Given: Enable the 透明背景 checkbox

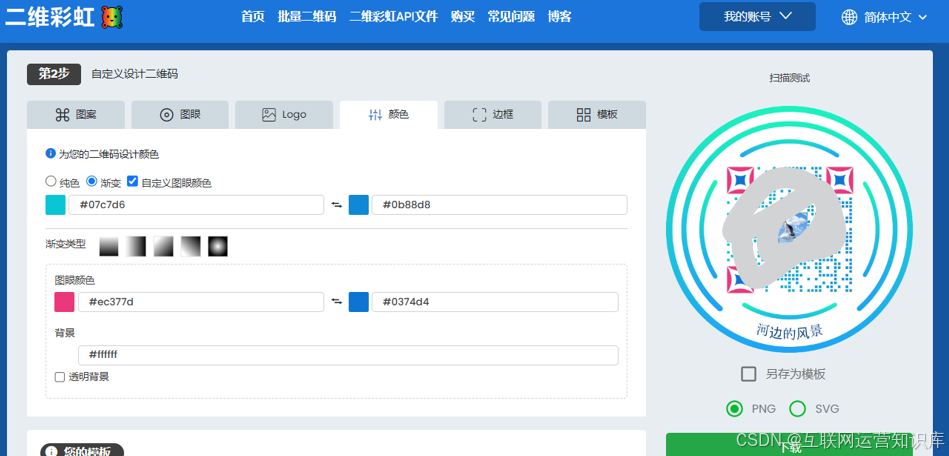Looking at the screenshot, I should click(59, 377).
